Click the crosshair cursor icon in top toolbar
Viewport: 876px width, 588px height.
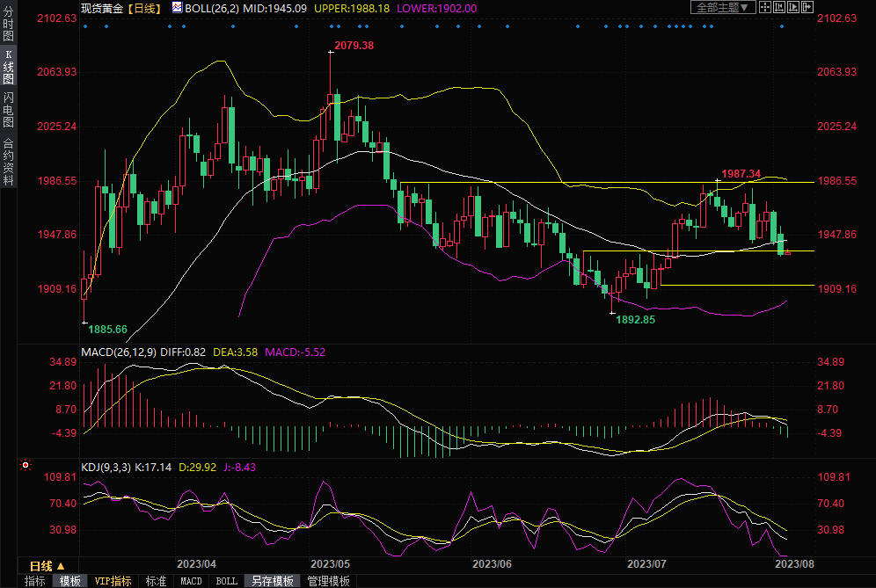coord(765,7)
